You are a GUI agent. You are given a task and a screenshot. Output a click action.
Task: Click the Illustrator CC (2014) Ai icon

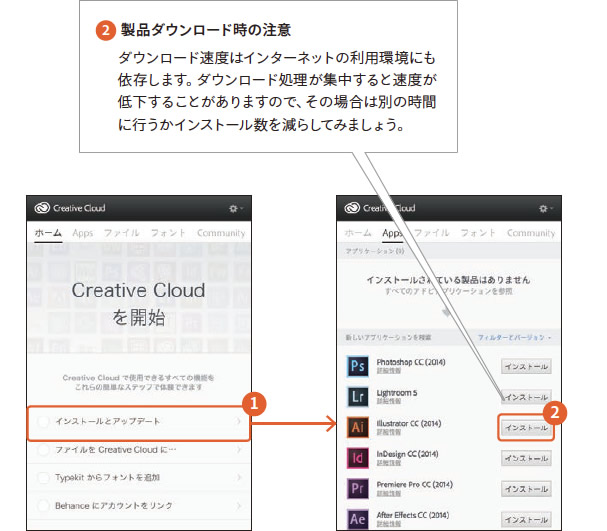pos(357,427)
